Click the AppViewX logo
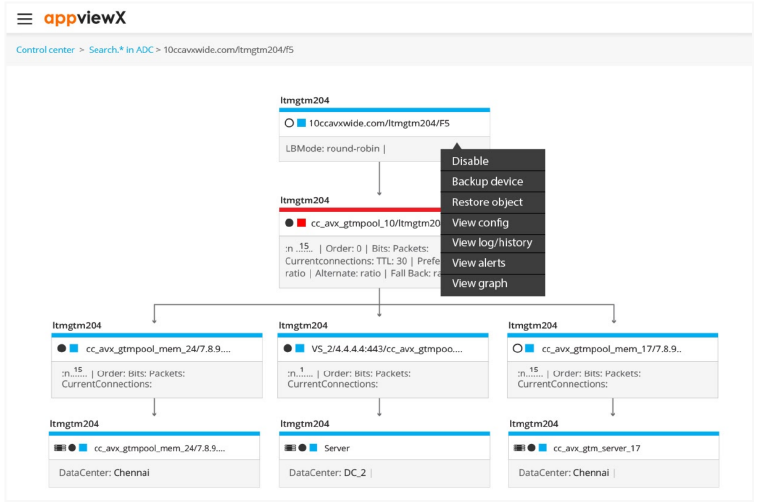This screenshot has width=762, height=503. pyautogui.click(x=85, y=19)
